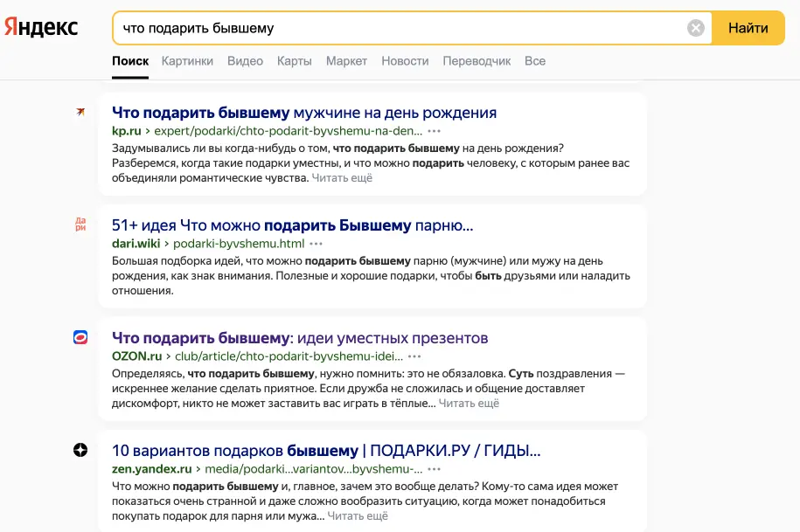This screenshot has width=800, height=532.
Task: Expand the Все services menu
Action: pyautogui.click(x=535, y=61)
